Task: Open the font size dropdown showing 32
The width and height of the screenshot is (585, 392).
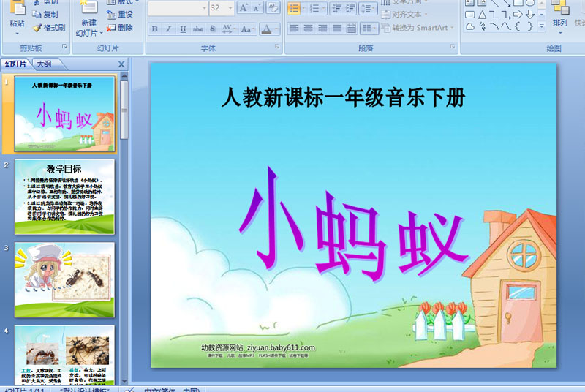Action: coord(222,8)
